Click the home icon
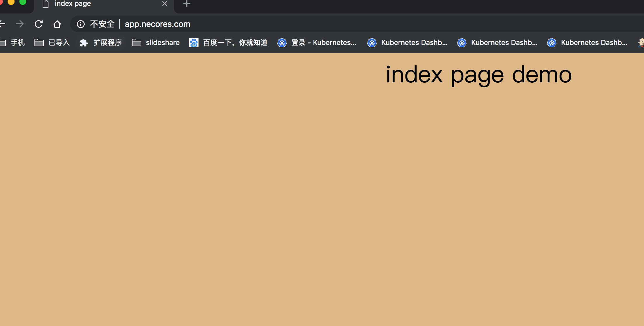The height and width of the screenshot is (326, 644). tap(57, 24)
